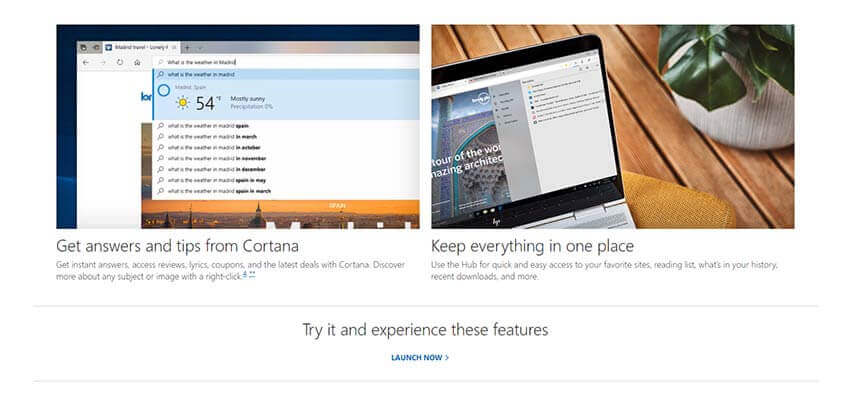Click the forward arrow in the browser toolbar

(102, 62)
